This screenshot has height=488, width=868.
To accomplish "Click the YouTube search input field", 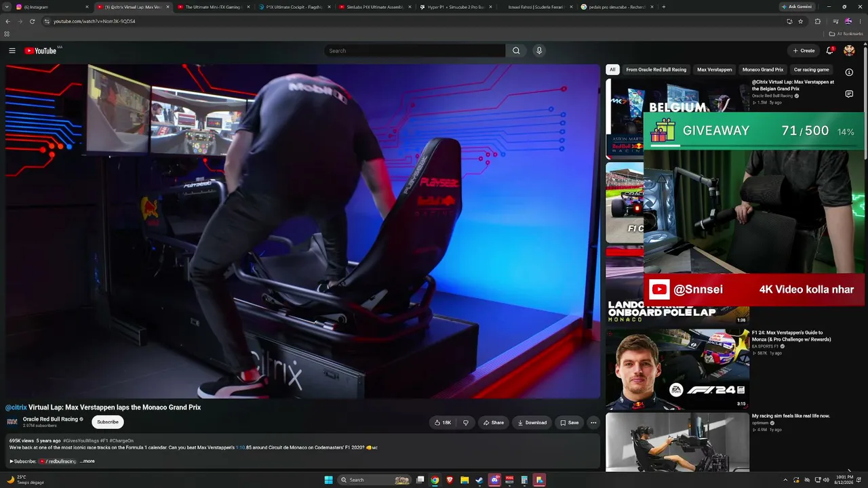I will click(415, 51).
